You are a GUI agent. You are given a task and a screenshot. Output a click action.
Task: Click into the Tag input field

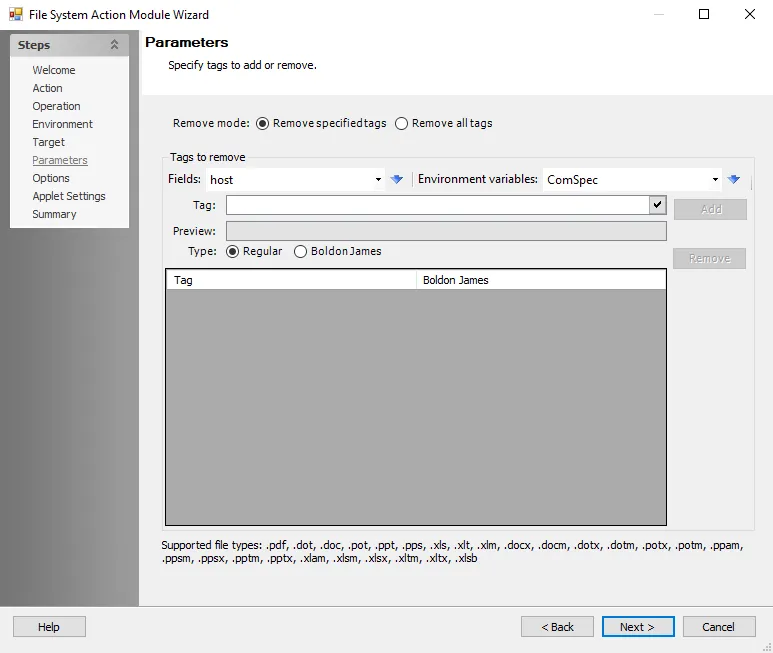pos(438,205)
